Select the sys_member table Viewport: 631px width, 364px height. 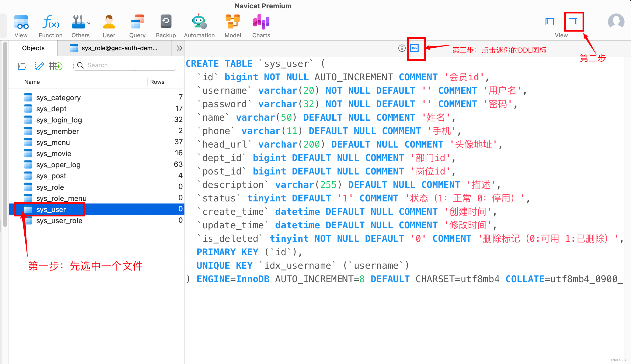point(58,131)
